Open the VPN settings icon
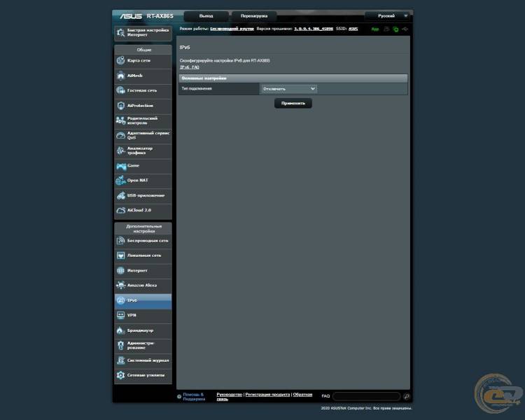Screen dimensions: 525x420 click(x=120, y=315)
